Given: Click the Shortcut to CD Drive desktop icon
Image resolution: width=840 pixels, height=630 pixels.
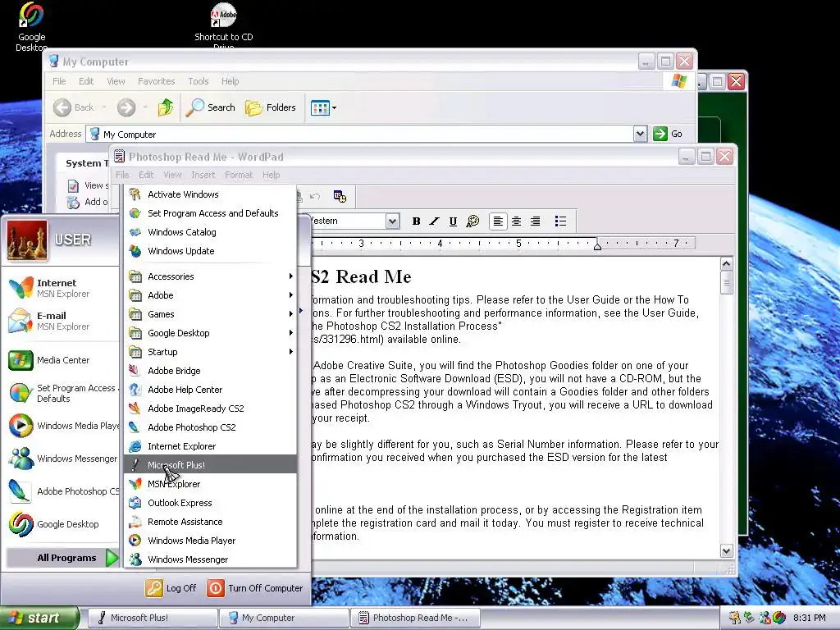Looking at the screenshot, I should [x=223, y=25].
